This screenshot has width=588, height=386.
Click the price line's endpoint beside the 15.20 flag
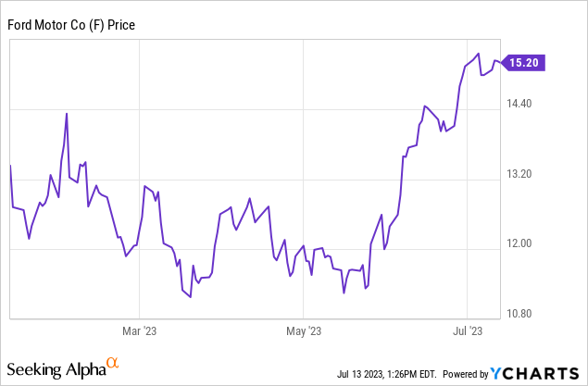tap(502, 63)
